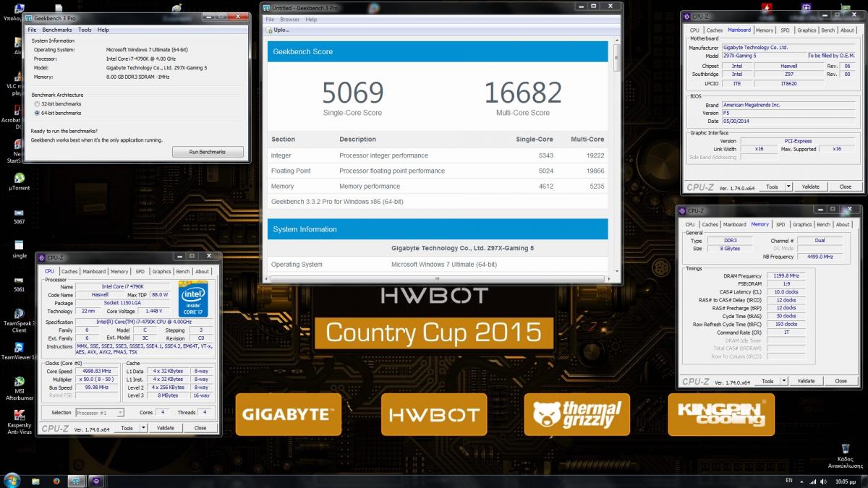Image resolution: width=868 pixels, height=488 pixels.
Task: Click the Windows Start orb
Action: pos(12,480)
